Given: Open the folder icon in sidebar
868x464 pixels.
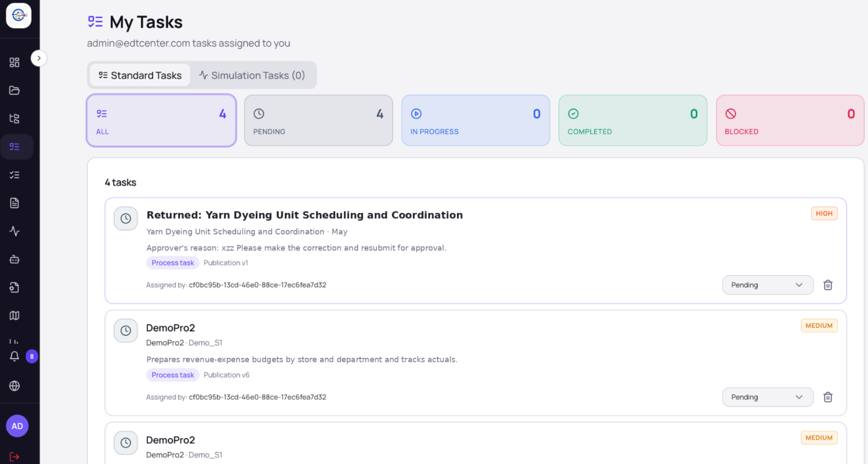Looking at the screenshot, I should [x=14, y=90].
